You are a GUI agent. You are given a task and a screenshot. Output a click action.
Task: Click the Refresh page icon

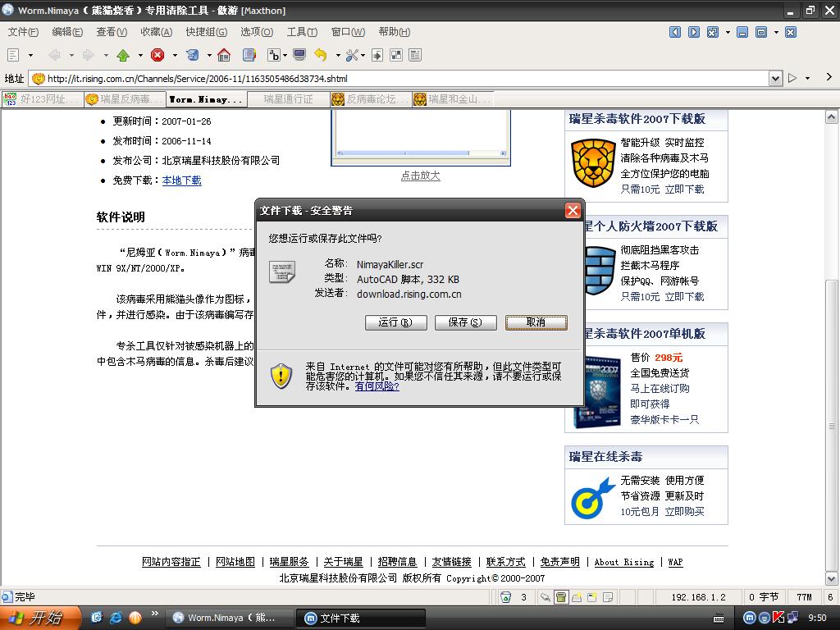[x=192, y=55]
